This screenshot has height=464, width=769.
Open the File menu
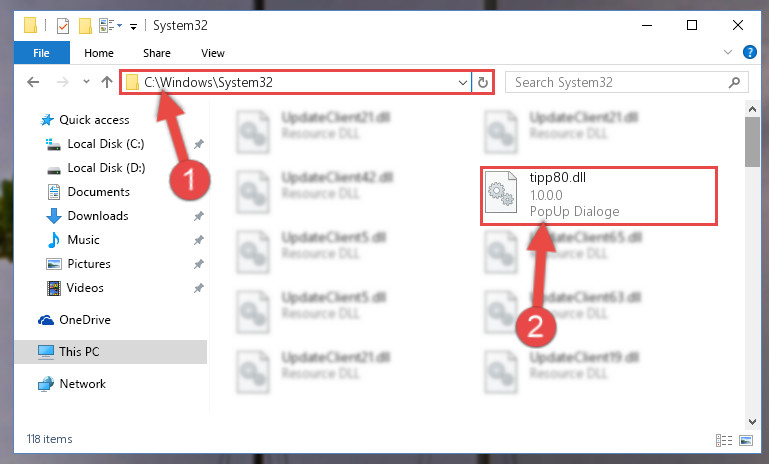coord(41,53)
